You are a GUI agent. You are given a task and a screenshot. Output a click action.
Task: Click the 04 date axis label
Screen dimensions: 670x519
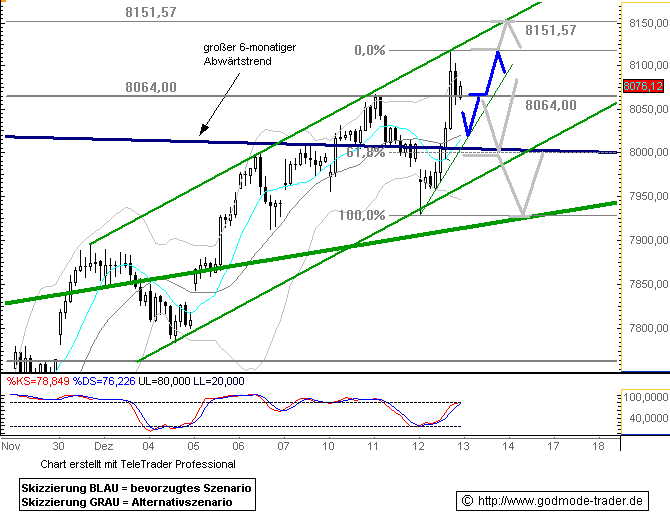pos(148,446)
